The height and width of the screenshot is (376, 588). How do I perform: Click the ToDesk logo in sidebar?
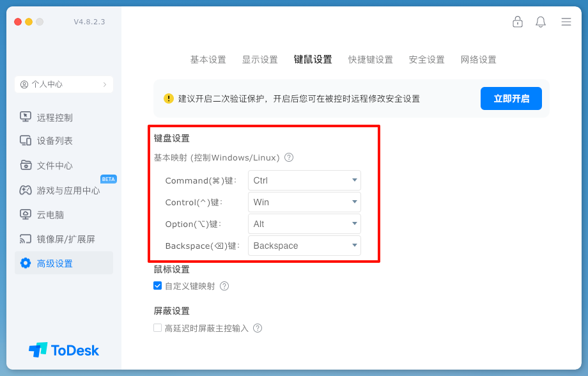tap(64, 350)
